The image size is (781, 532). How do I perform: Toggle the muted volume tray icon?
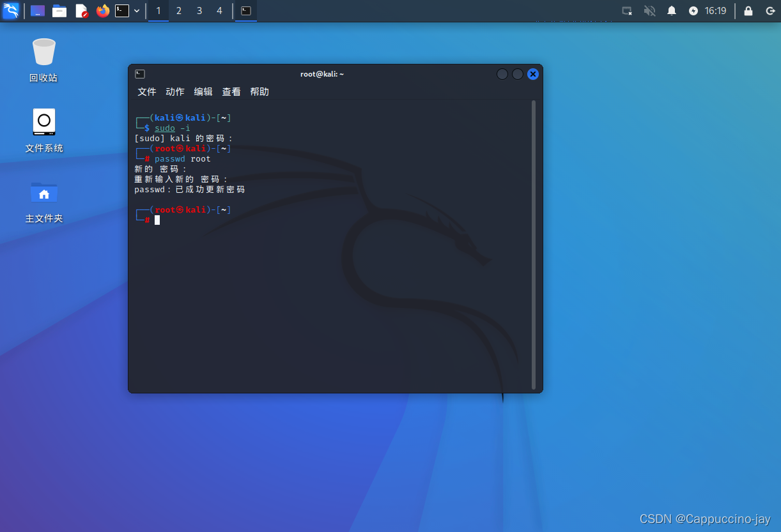650,11
